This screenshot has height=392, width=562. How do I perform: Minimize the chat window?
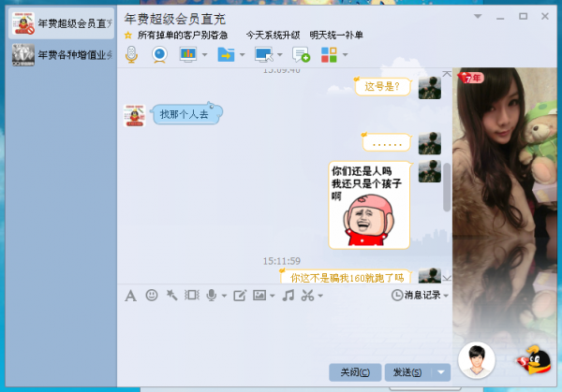[500, 17]
